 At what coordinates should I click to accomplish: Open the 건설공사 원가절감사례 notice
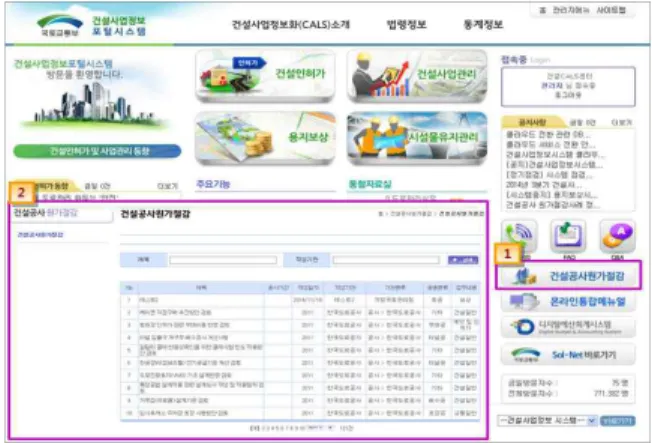553,205
